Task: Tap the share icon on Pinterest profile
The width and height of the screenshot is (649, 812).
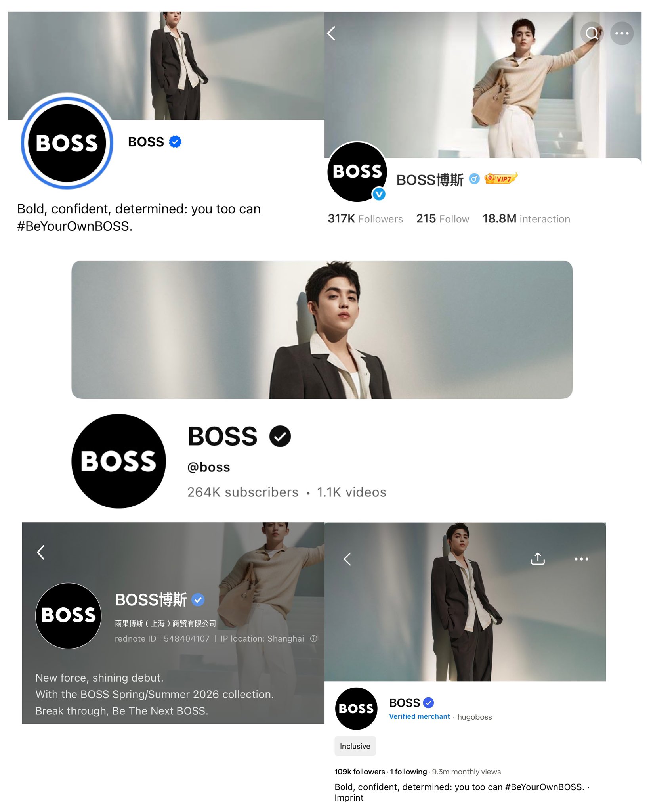Action: pos(538,558)
